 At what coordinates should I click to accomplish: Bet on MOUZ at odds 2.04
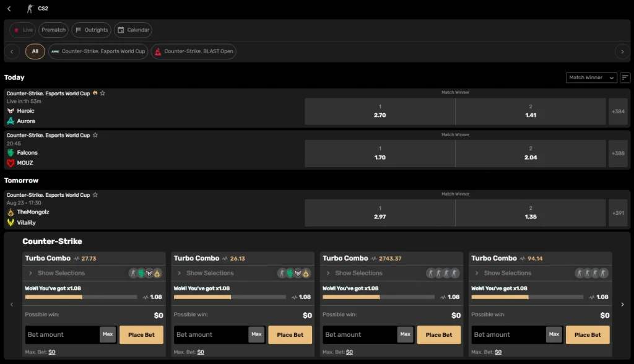(x=531, y=154)
